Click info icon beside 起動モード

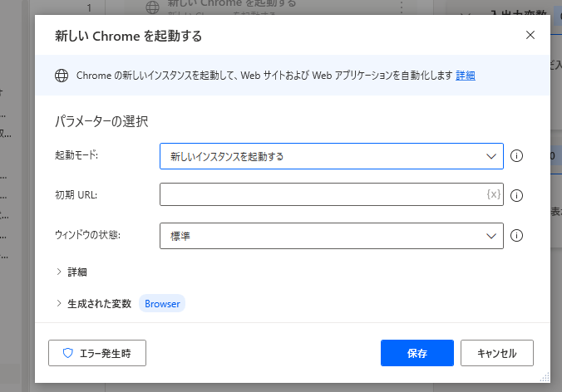coord(516,156)
